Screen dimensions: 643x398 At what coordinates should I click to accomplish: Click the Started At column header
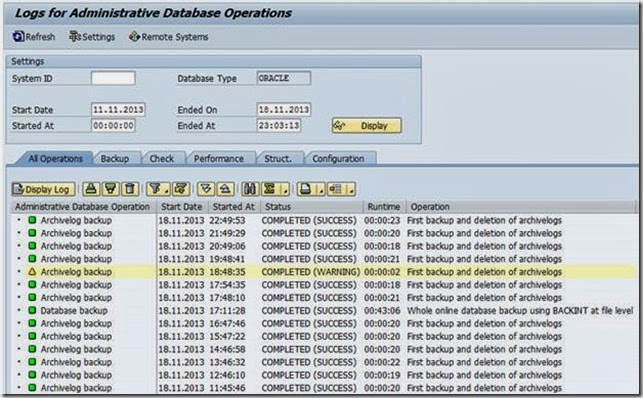234,207
